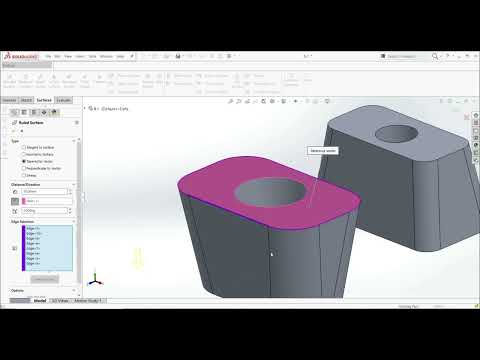This screenshot has height=360, width=480.
Task: Click the distance value spinner arrows
Action: pyautogui.click(x=70, y=192)
